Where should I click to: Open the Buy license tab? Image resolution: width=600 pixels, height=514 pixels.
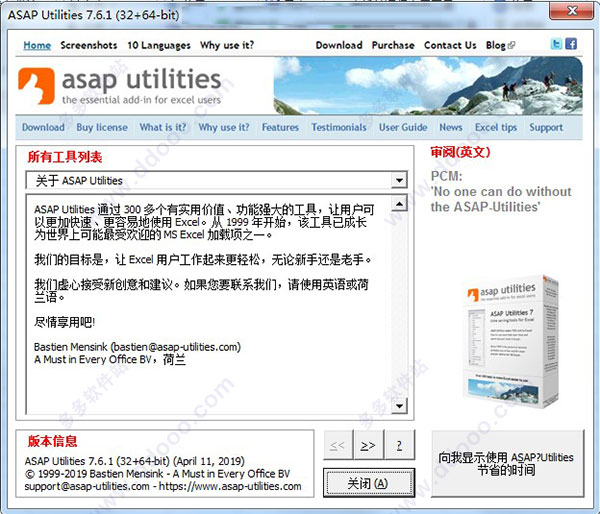pos(102,127)
